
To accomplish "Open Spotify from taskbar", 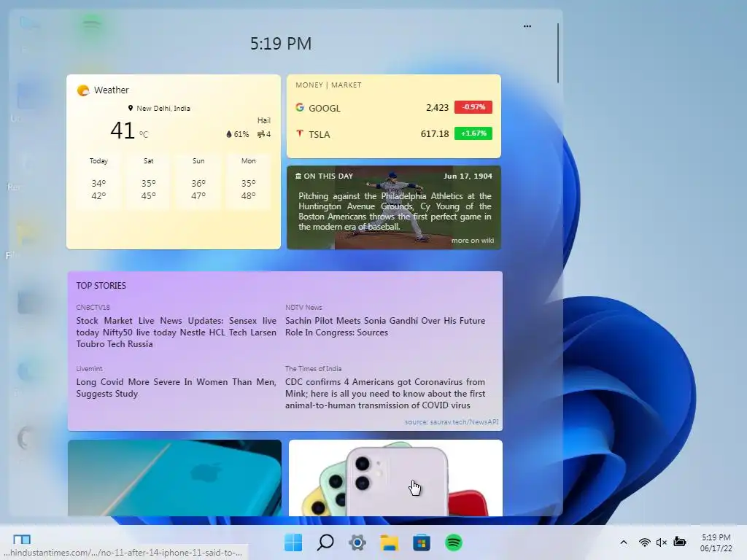I will 454,542.
